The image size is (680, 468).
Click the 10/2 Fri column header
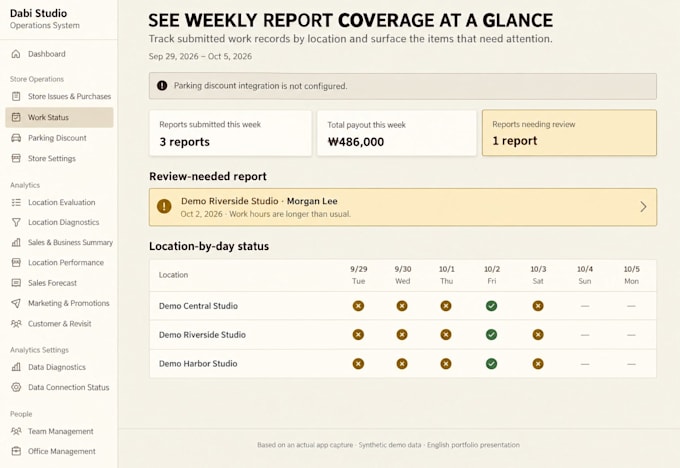click(x=492, y=275)
